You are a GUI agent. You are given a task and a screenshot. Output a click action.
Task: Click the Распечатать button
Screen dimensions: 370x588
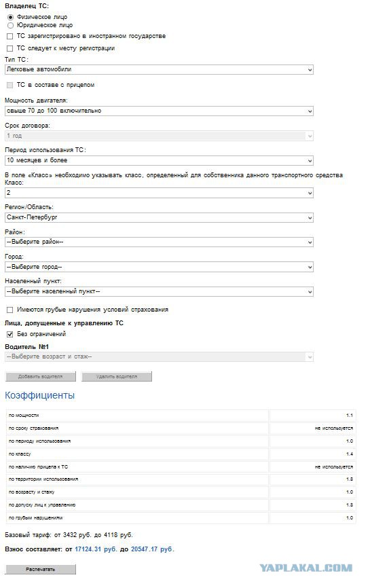pyautogui.click(x=41, y=569)
